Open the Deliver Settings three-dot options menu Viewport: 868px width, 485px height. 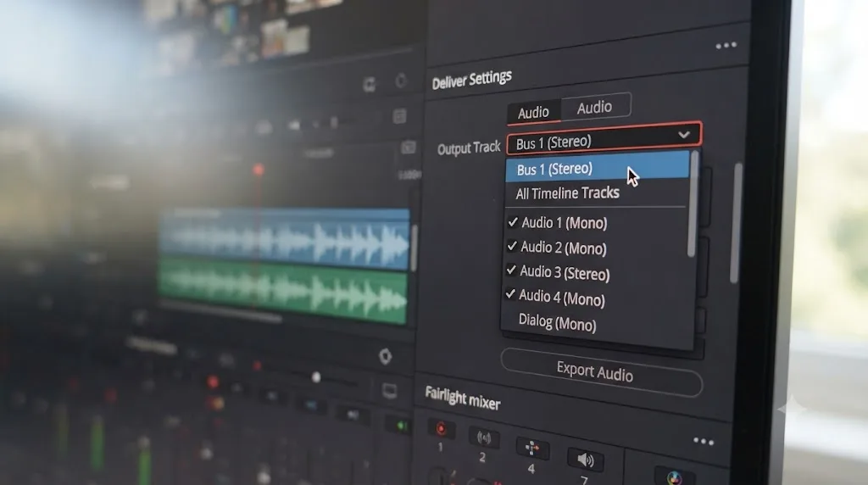coord(726,46)
